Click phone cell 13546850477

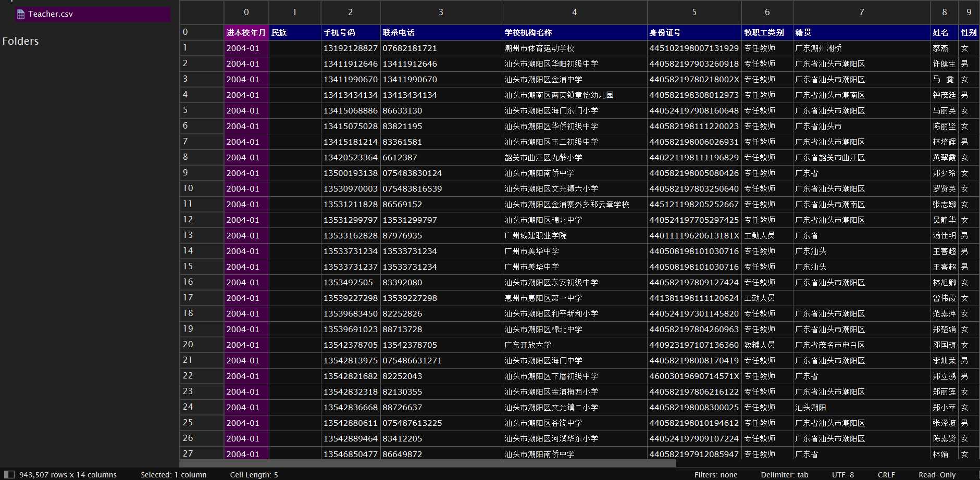pyautogui.click(x=351, y=453)
